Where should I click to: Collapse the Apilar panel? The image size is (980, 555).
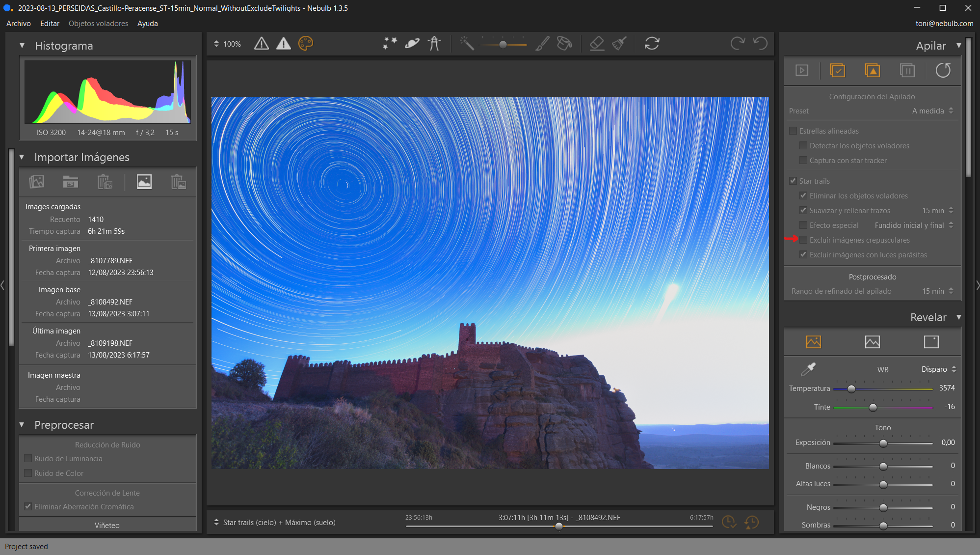click(x=958, y=46)
